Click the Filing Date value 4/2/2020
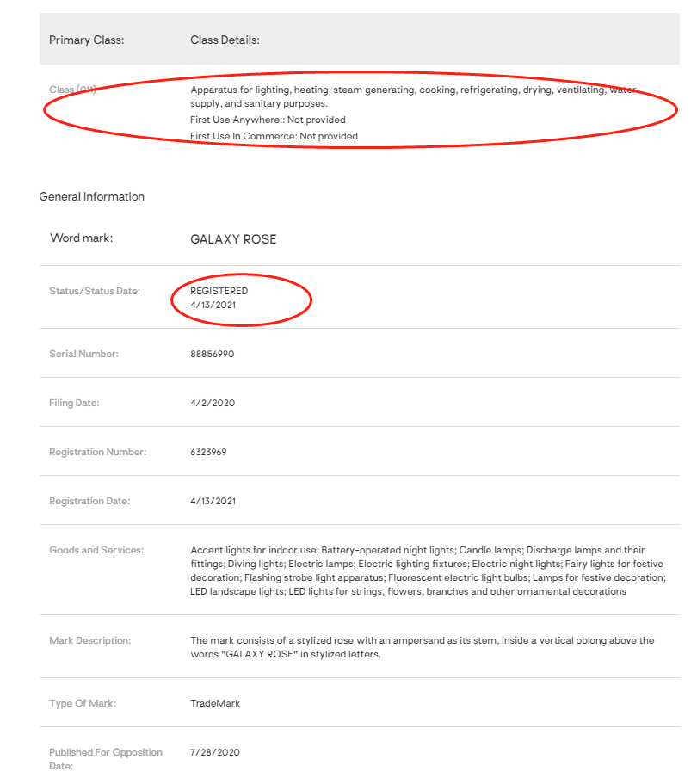This screenshot has width=697, height=784. click(x=213, y=403)
